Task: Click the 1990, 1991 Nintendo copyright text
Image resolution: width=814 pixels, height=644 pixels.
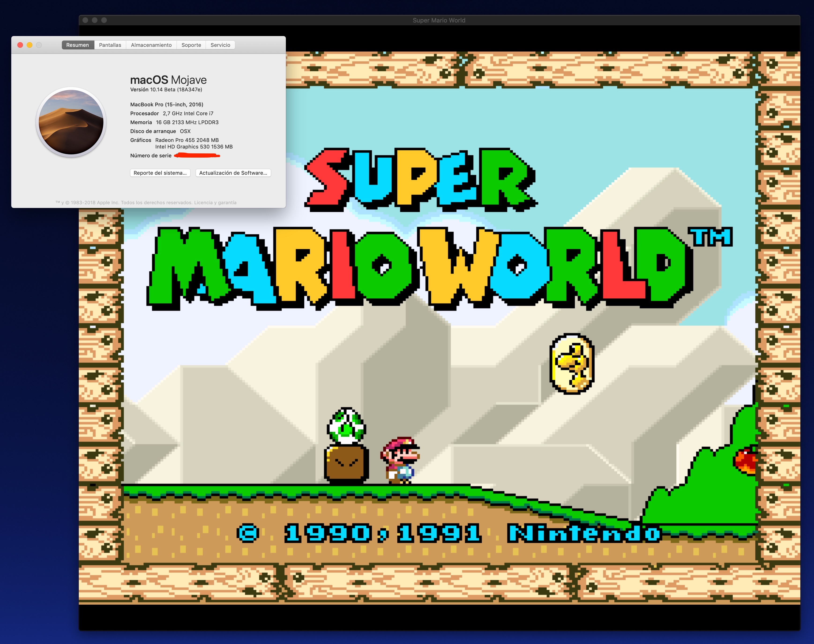Action: coord(449,533)
